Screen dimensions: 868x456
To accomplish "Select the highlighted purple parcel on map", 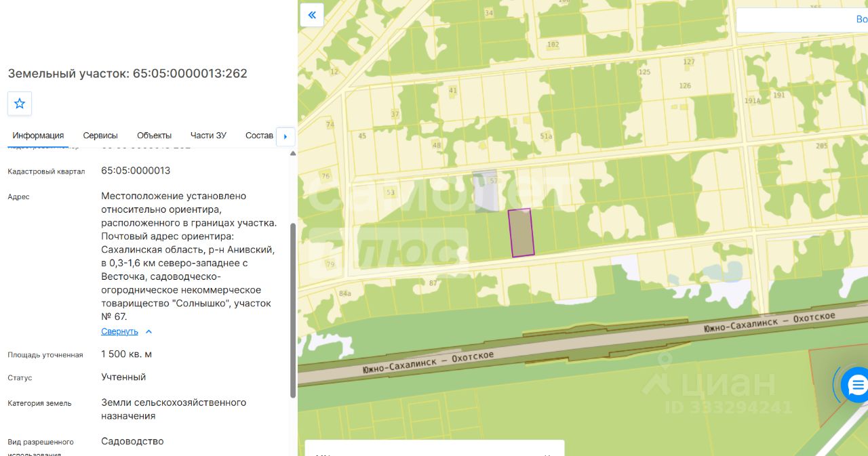I will pos(521,233).
